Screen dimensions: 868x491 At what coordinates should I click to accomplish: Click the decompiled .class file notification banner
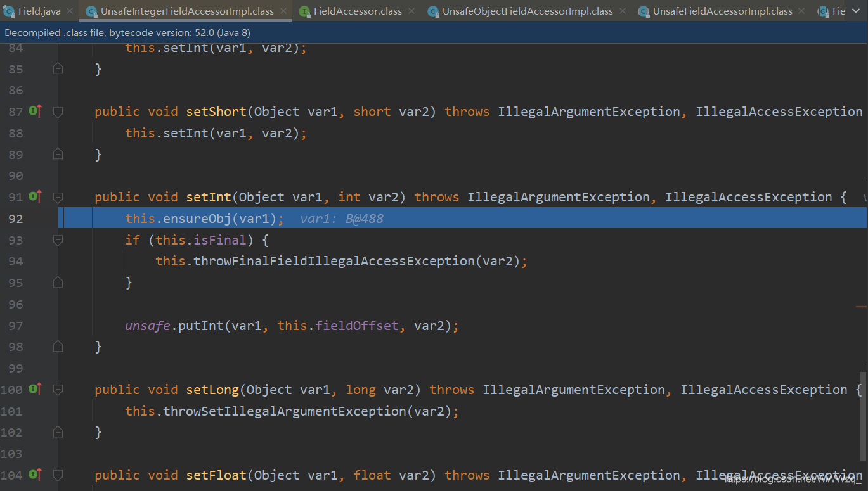[x=434, y=32]
